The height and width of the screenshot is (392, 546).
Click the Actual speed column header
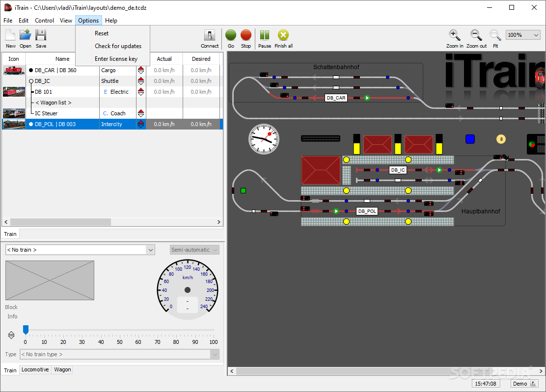pyautogui.click(x=164, y=59)
